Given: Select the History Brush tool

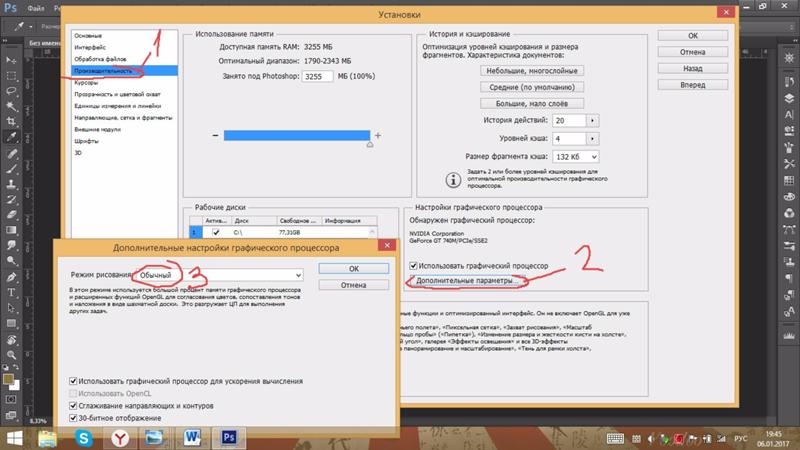Looking at the screenshot, I should click(x=11, y=199).
